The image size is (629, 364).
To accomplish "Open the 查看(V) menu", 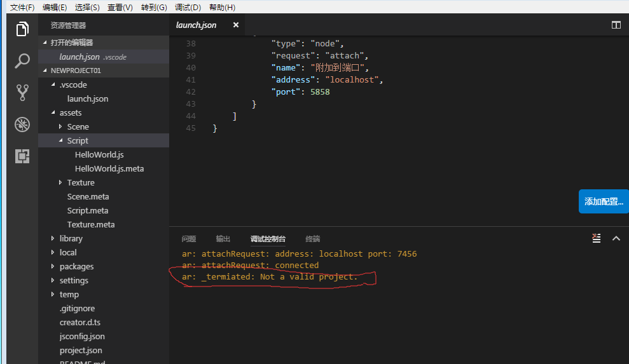I will click(120, 7).
